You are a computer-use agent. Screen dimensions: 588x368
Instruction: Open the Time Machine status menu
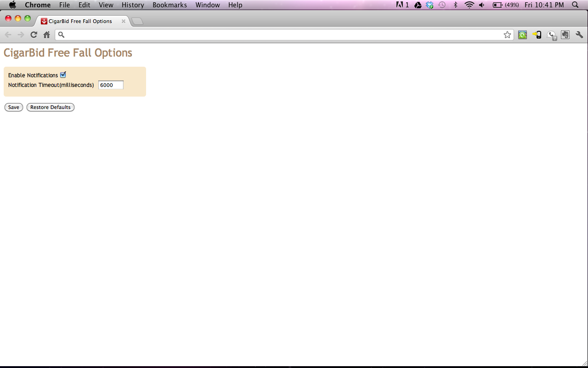(x=442, y=5)
